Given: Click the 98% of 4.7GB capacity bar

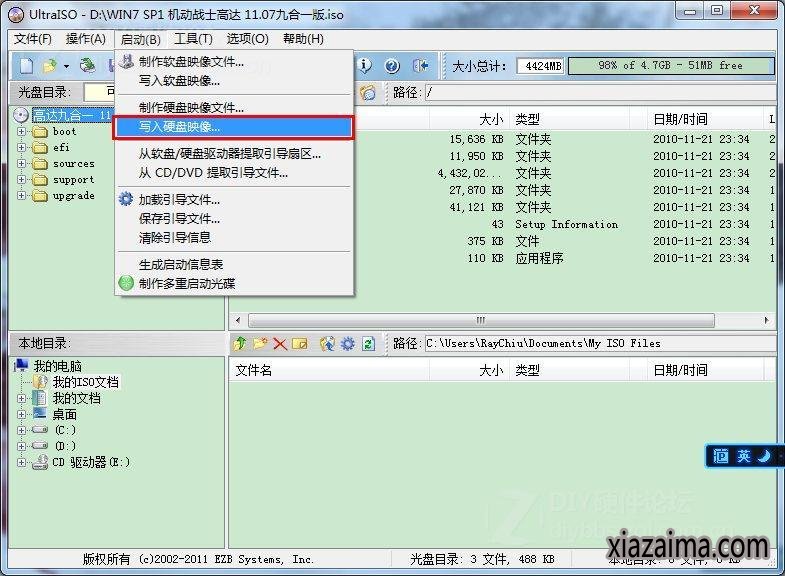Looking at the screenshot, I should click(671, 66).
